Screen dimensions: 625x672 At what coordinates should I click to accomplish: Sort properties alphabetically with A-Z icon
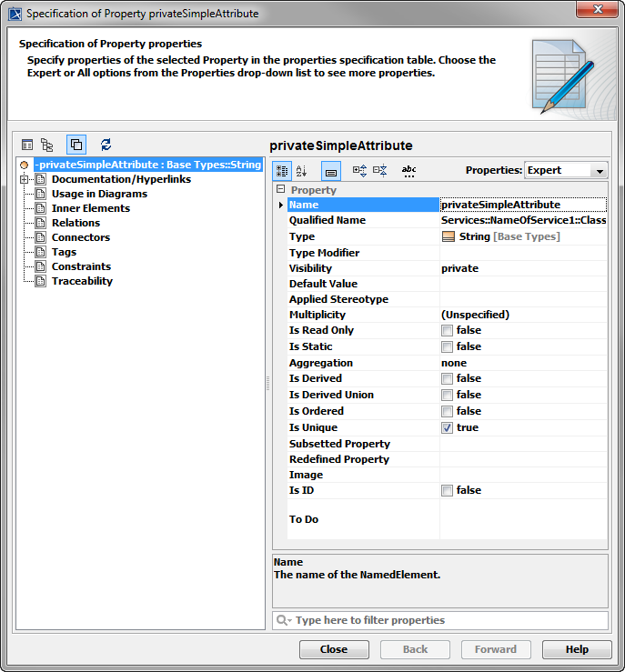tap(302, 170)
